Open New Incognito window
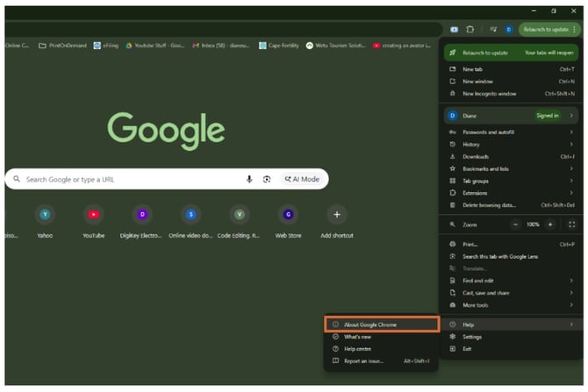The height and width of the screenshot is (392, 588). tap(511, 93)
